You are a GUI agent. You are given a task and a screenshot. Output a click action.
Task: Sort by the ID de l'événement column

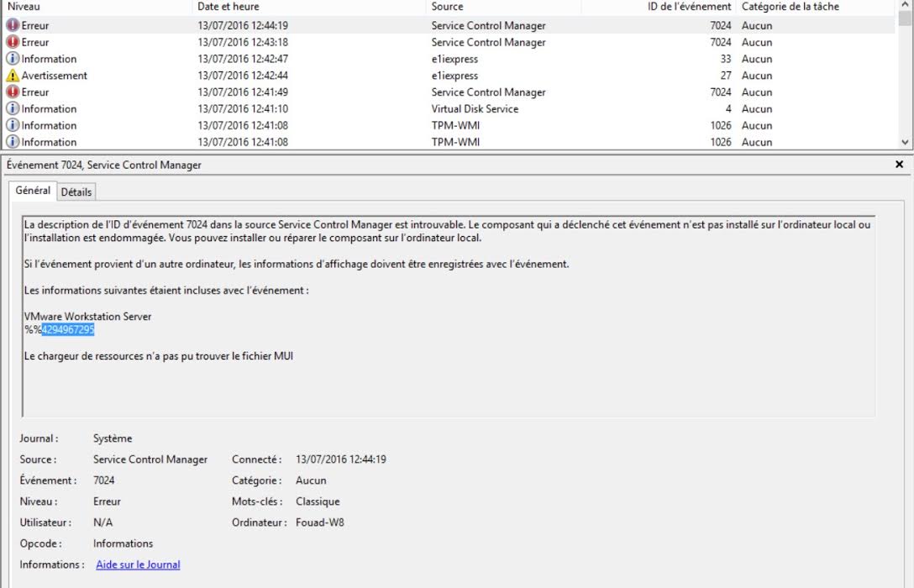point(689,7)
